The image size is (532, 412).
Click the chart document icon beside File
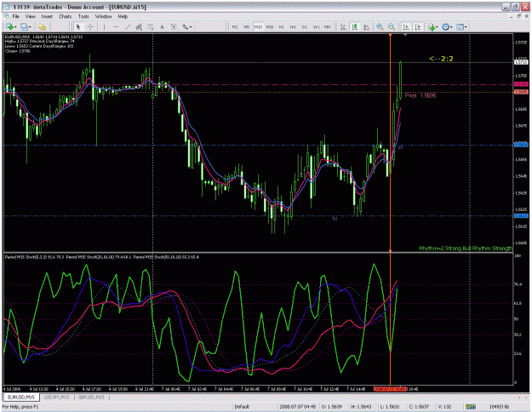pos(7,16)
